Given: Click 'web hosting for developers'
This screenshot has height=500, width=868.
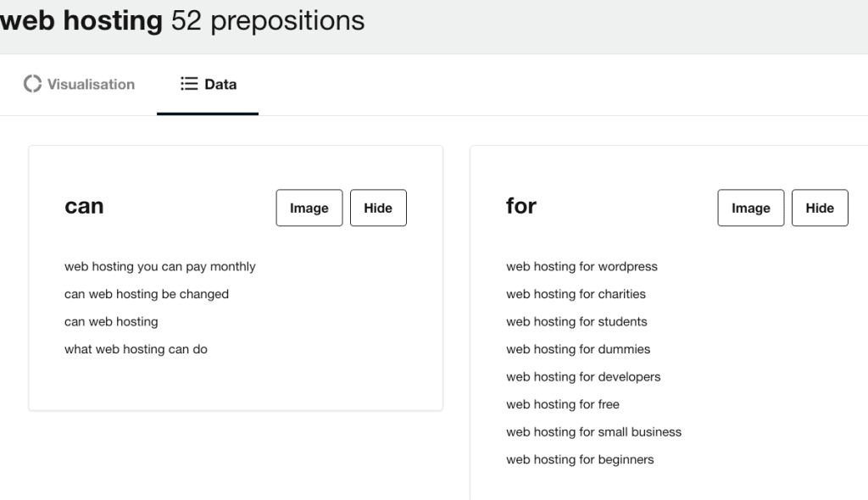Looking at the screenshot, I should coord(583,377).
